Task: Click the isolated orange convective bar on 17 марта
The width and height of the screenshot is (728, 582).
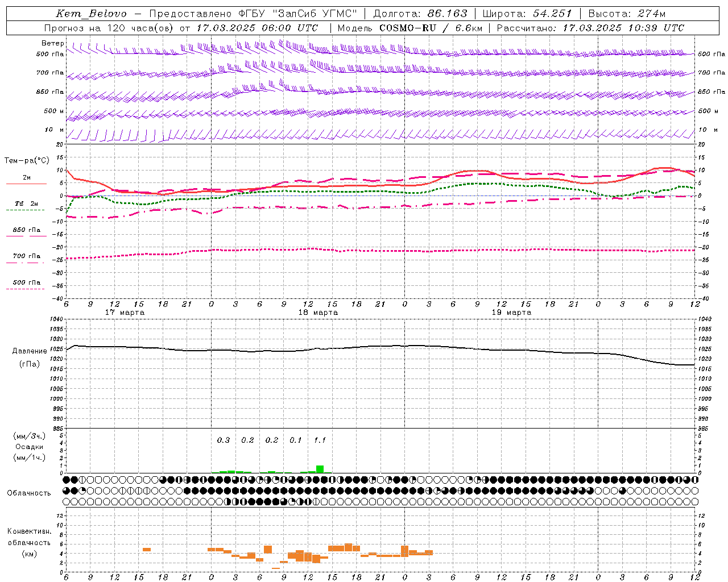Action: 147,549
